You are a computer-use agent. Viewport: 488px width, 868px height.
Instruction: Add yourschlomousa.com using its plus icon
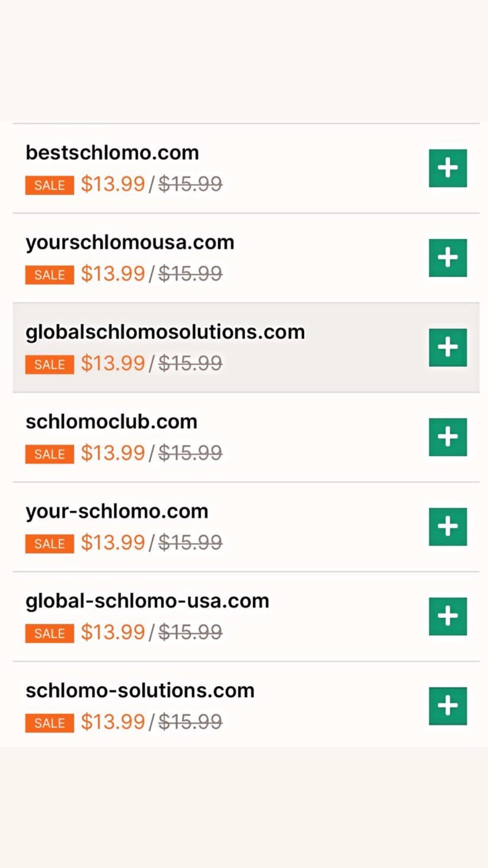coord(448,257)
